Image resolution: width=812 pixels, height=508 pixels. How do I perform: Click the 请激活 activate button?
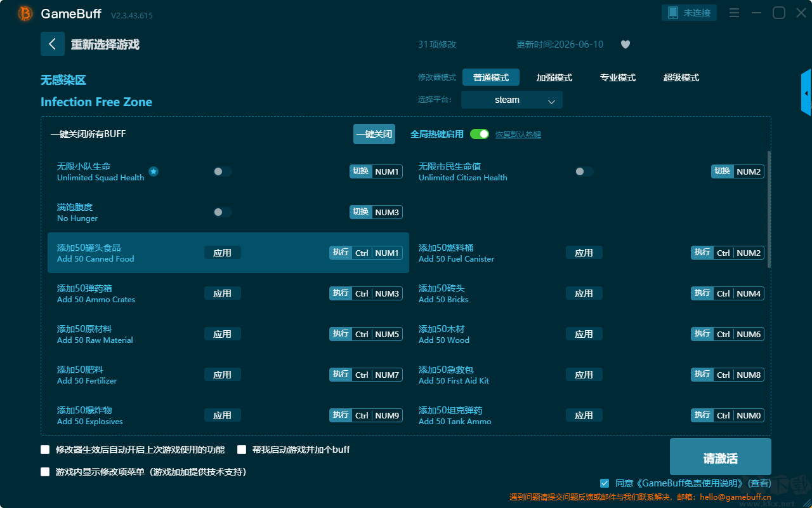pos(721,458)
